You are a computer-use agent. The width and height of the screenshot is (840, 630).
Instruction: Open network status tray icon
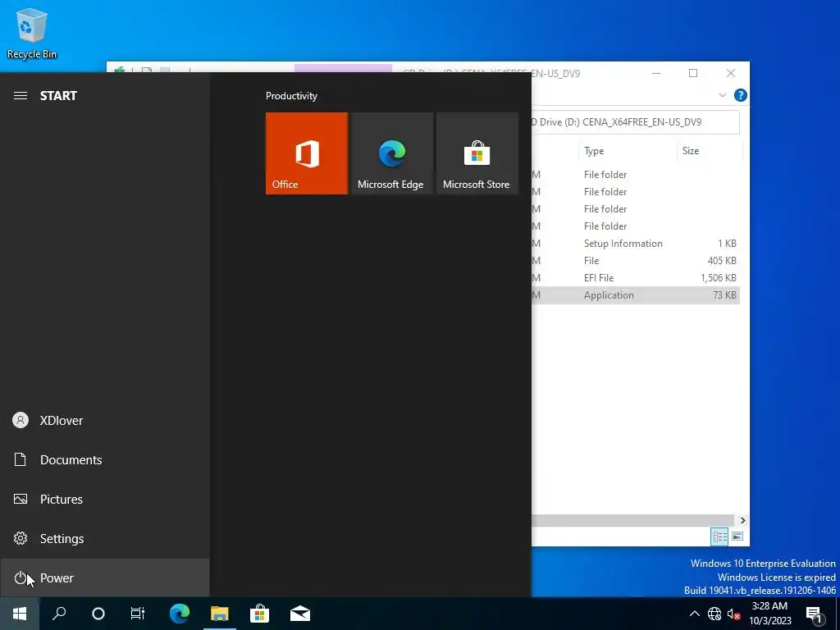coord(714,614)
